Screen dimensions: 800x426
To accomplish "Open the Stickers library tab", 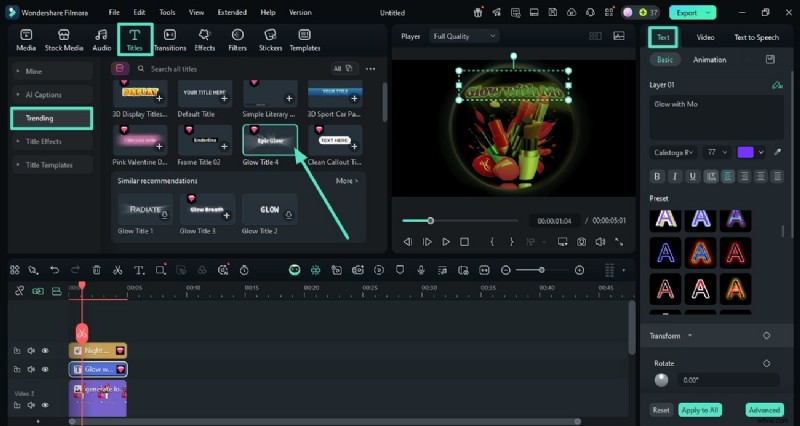I will pyautogui.click(x=270, y=39).
